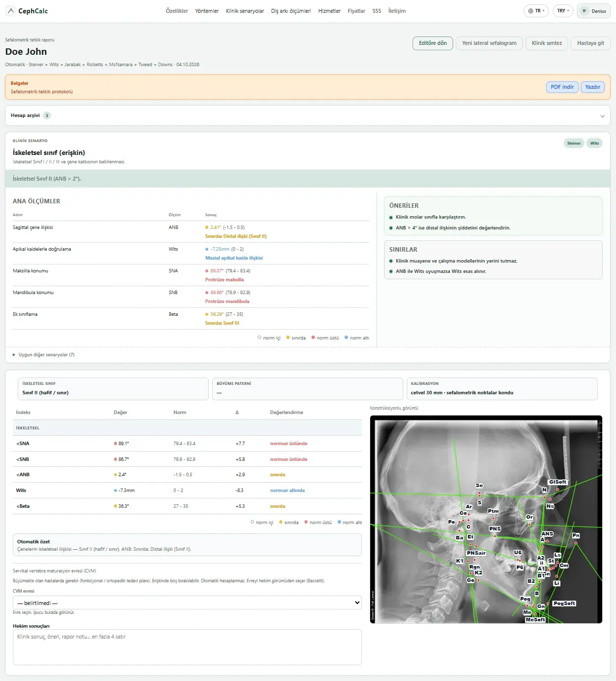Viewport: 616px width, 681px height.
Task: Click Sefalometrik tetkik protokolü document text
Action: click(41, 92)
